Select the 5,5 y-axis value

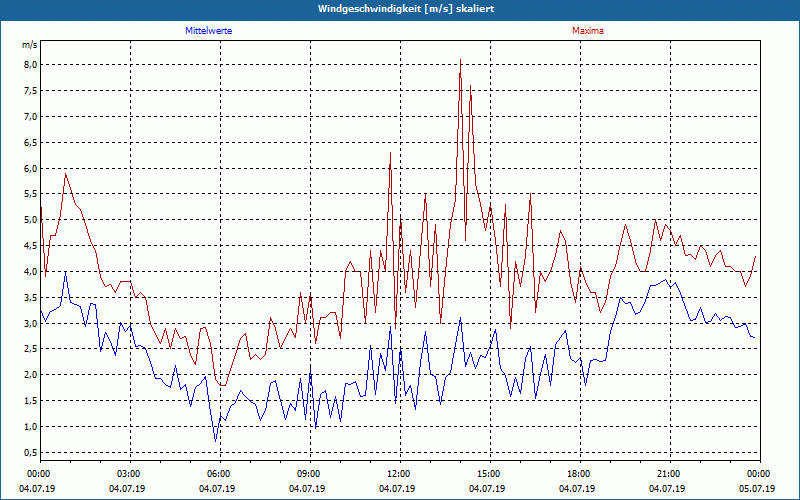(31, 194)
